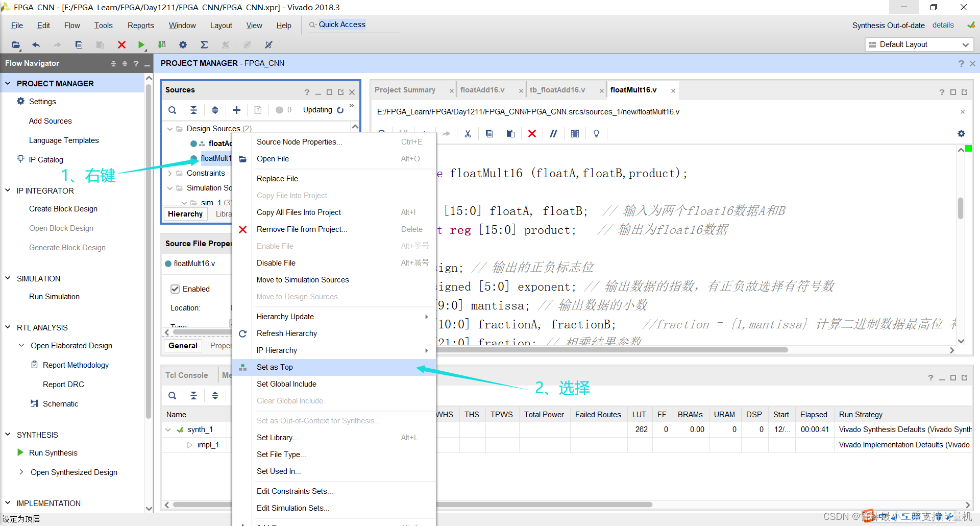Open the File menu
The image size is (980, 526).
pyautogui.click(x=17, y=26)
